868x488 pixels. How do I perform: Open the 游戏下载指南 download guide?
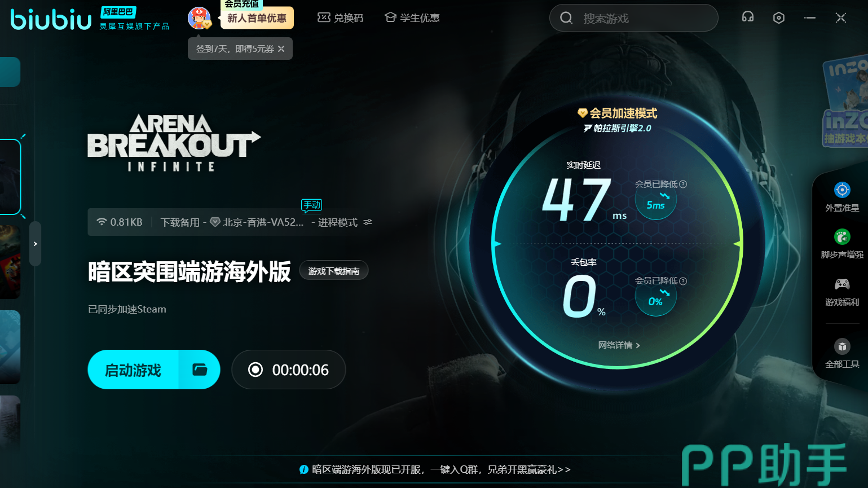click(x=333, y=271)
